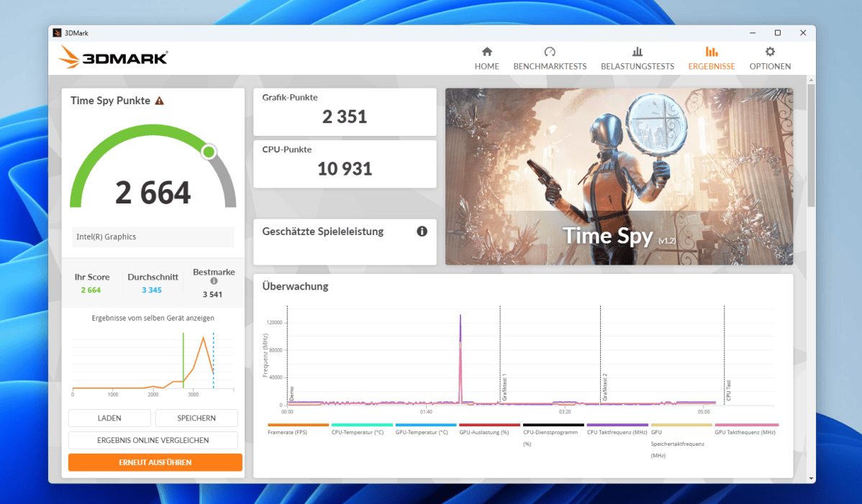Screen dimensions: 862x504
Task: Click the scrollbar up arrow
Action: coord(811,80)
